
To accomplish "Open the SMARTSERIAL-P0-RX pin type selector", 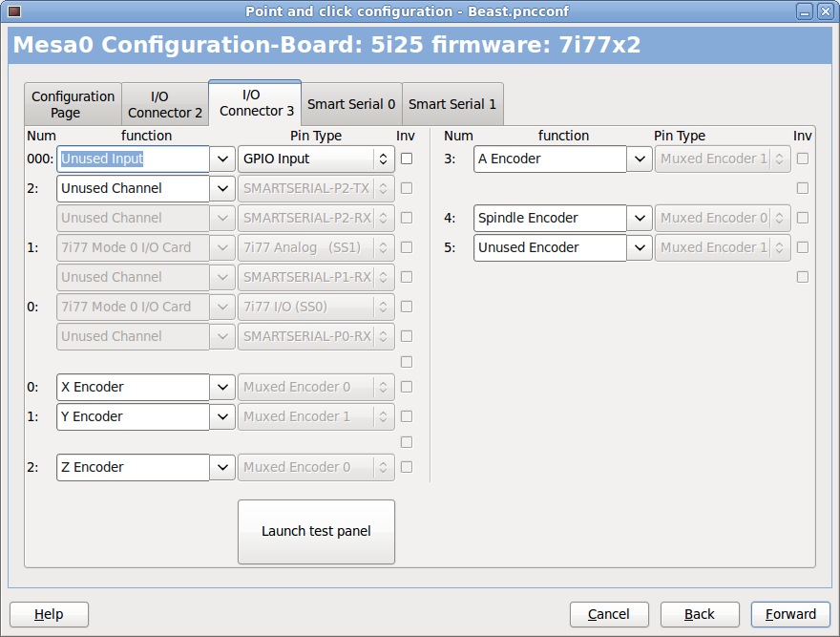I will point(316,336).
